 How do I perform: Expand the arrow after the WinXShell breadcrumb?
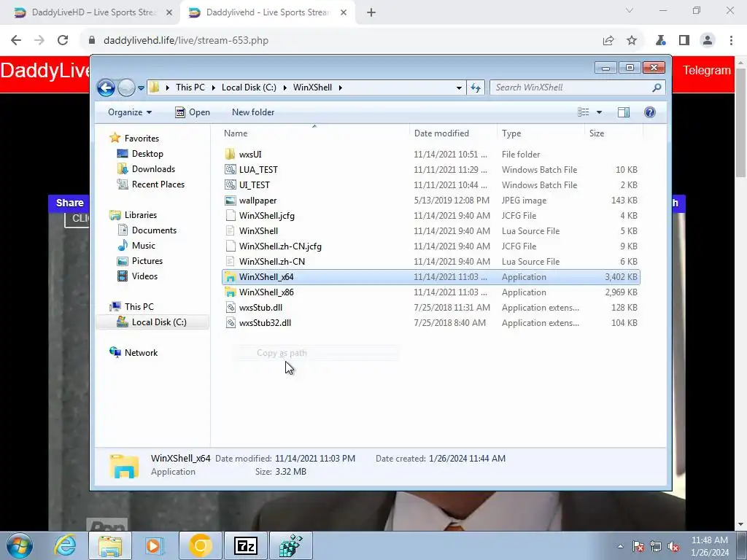pyautogui.click(x=341, y=87)
